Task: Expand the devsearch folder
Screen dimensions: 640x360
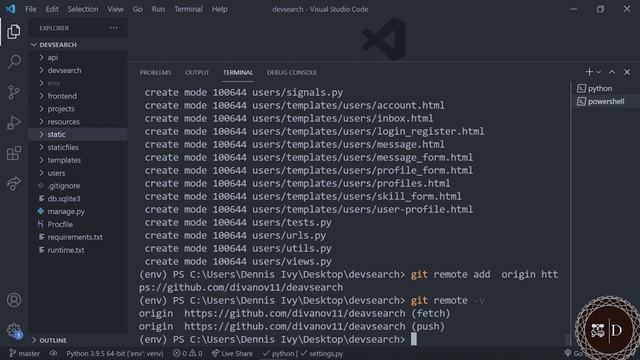Action: 78,70
